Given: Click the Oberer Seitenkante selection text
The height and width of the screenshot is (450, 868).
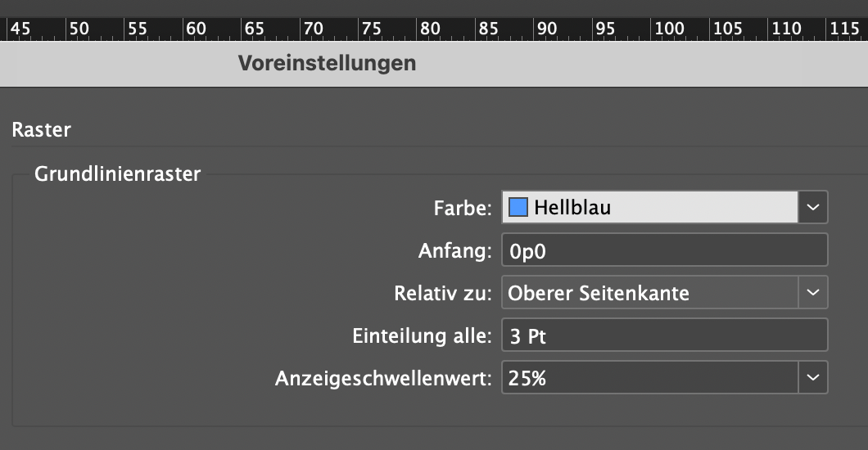Looking at the screenshot, I should [x=599, y=293].
